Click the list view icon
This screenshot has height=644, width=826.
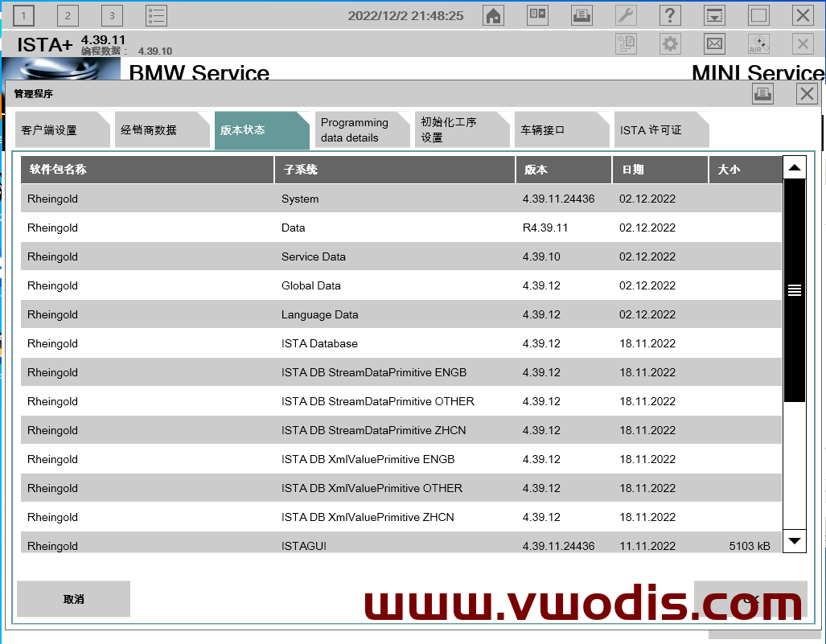click(x=156, y=15)
